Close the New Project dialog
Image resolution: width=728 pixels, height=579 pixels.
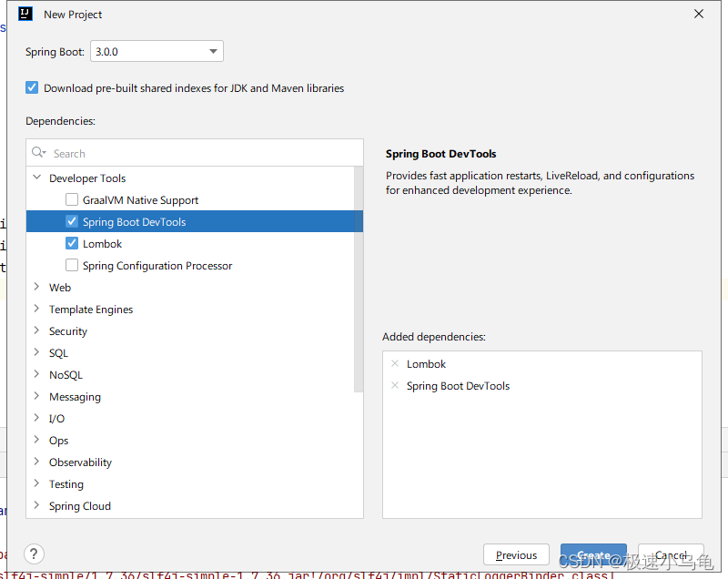(699, 14)
